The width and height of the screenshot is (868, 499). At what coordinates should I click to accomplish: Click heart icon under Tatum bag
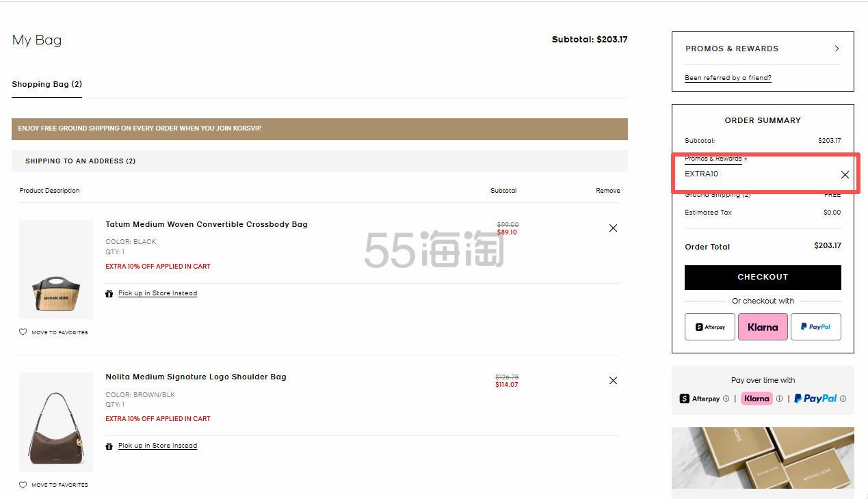click(x=23, y=332)
